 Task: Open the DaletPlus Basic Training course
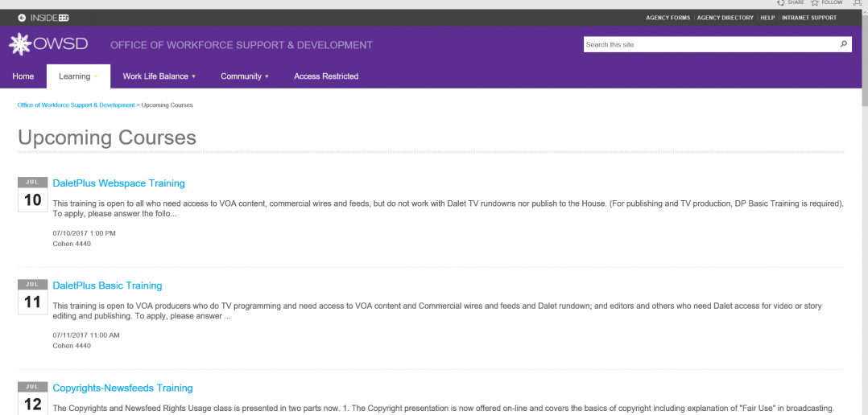(107, 286)
